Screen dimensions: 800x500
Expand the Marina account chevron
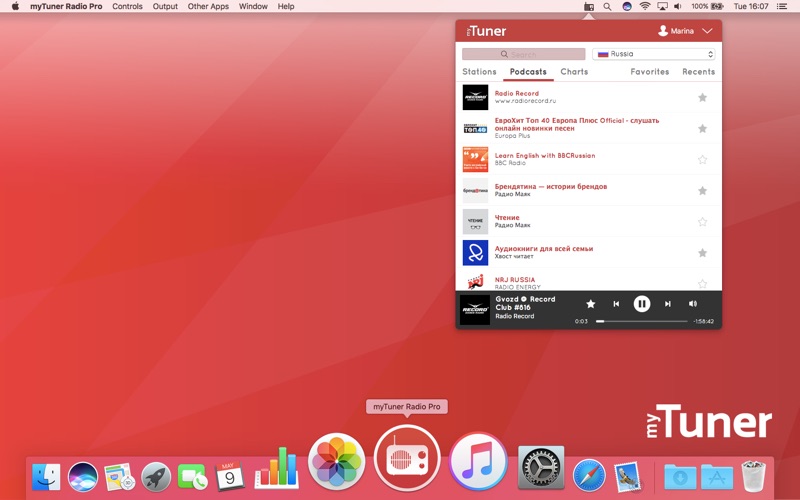coord(707,31)
